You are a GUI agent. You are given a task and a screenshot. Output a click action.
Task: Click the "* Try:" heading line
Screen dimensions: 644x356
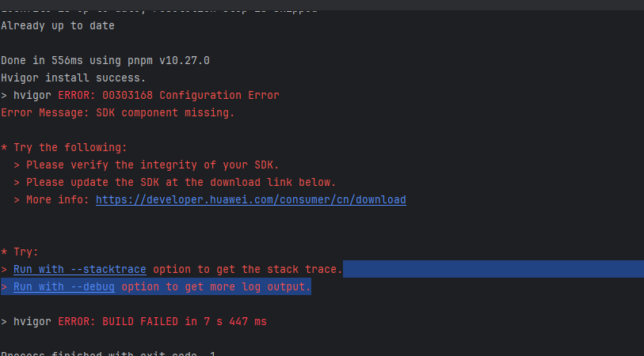click(20, 252)
